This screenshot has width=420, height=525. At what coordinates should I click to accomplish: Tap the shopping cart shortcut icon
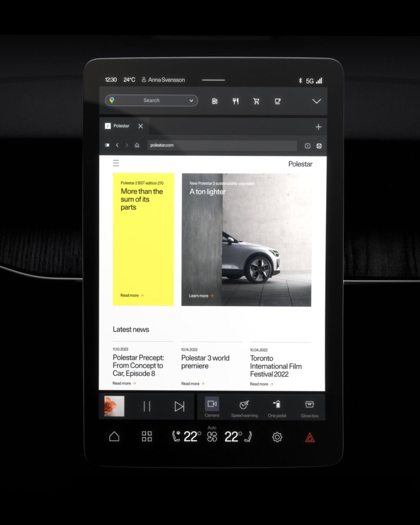(x=256, y=101)
